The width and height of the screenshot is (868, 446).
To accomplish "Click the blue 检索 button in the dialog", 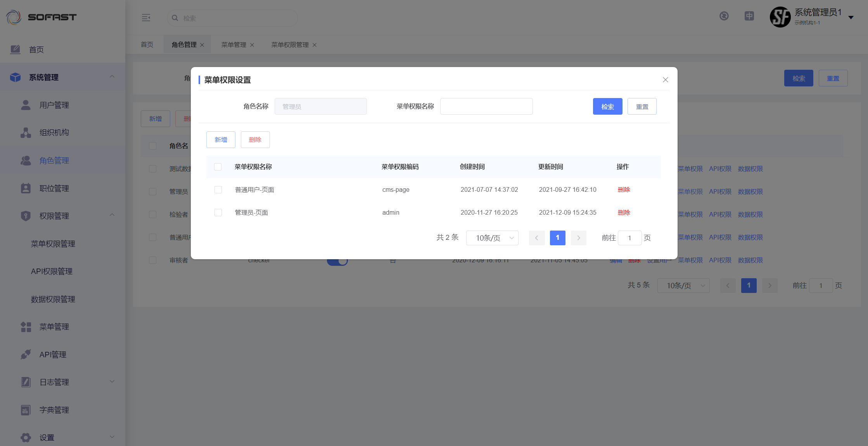I will [x=607, y=107].
